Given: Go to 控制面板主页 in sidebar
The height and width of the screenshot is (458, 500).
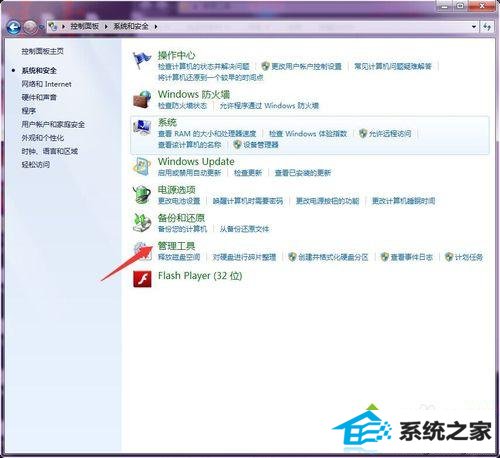Looking at the screenshot, I should (x=42, y=51).
